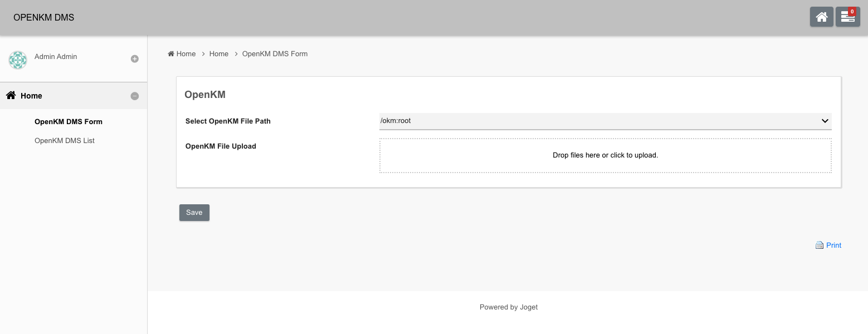Click the home icon button in top header

(x=821, y=17)
